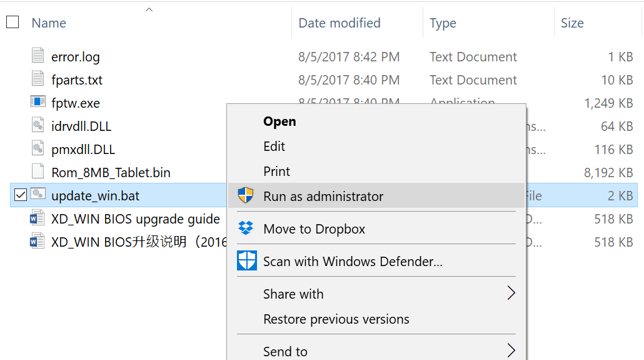Click the Dropbox icon in context menu
The image size is (644, 360).
(246, 229)
